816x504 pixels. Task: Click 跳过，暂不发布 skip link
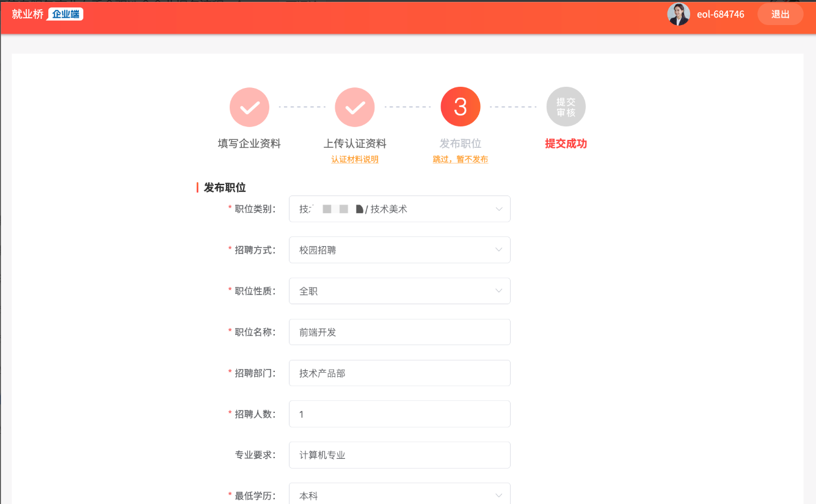tap(461, 159)
